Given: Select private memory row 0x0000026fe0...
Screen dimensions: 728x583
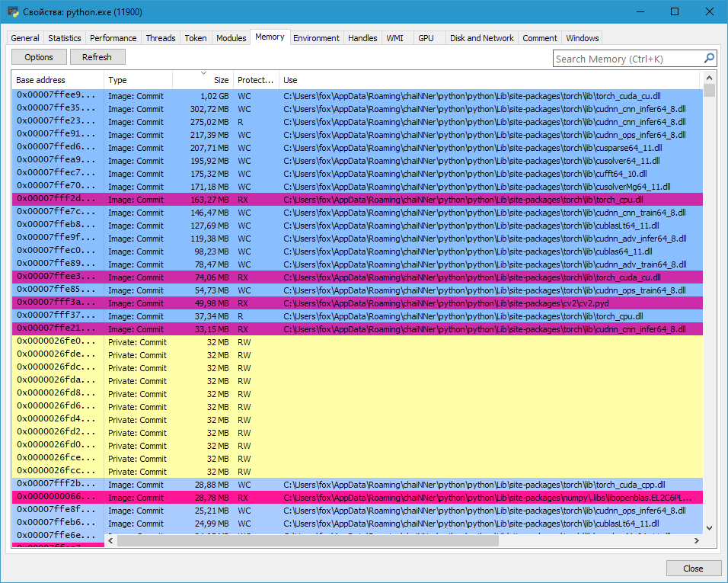Looking at the screenshot, I should (x=357, y=342).
